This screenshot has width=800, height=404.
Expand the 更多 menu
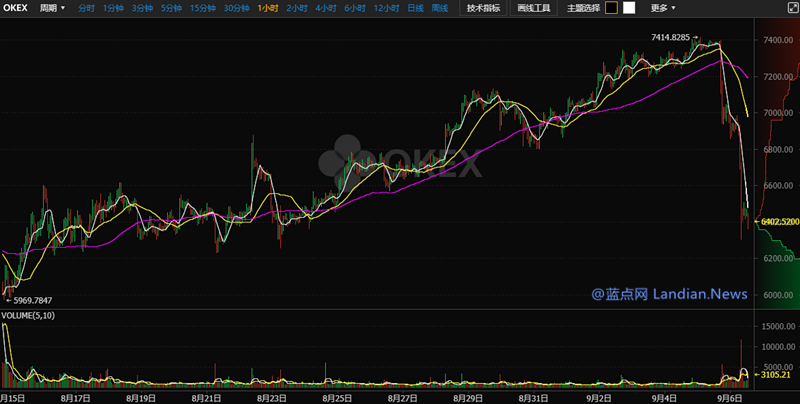pos(662,8)
